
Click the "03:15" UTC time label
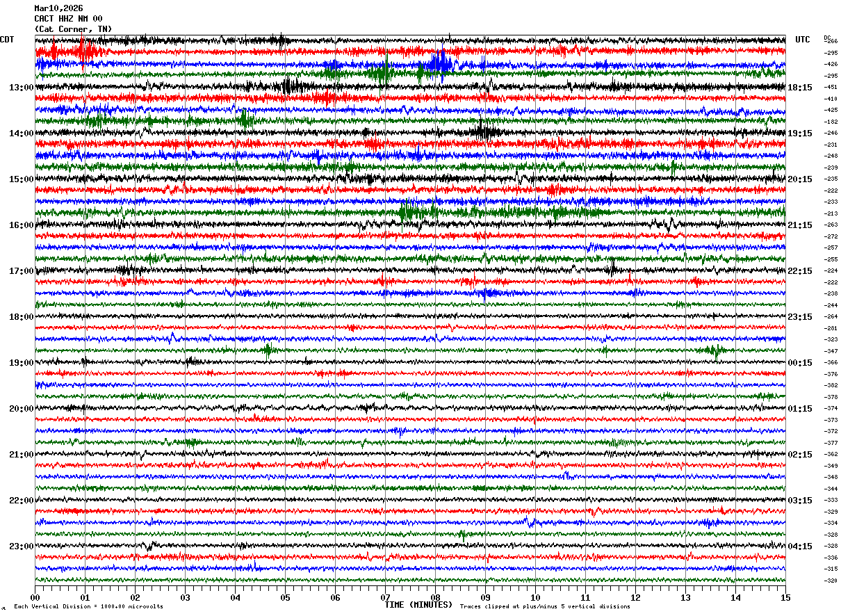801,501
